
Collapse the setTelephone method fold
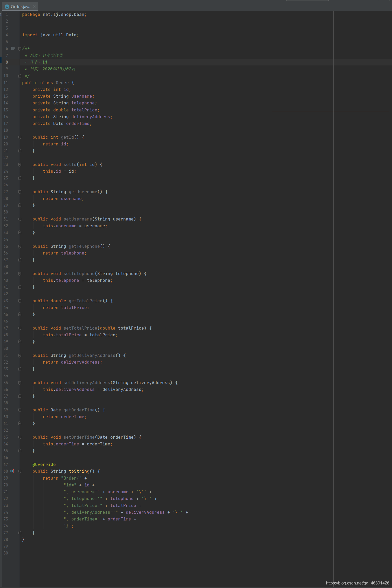(20, 273)
